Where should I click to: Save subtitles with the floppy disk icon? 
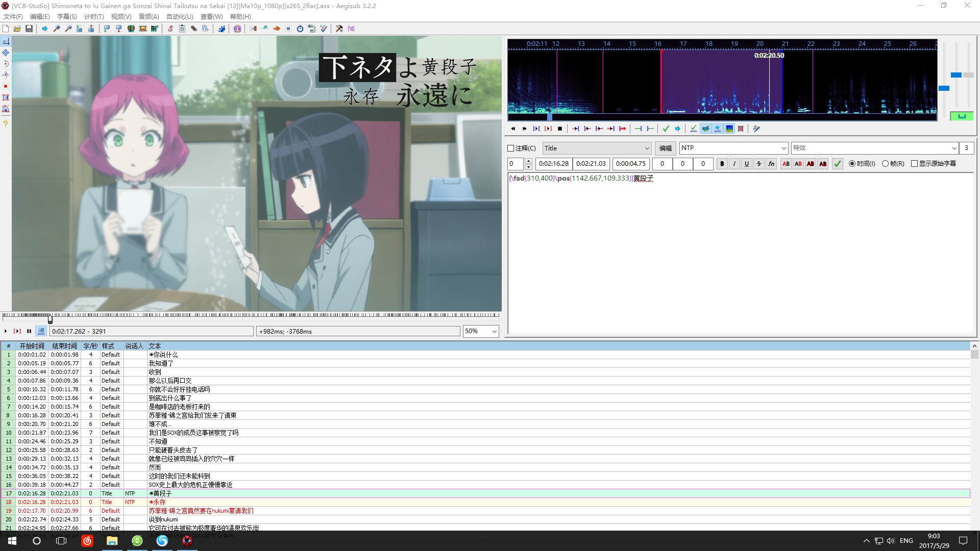point(29,29)
